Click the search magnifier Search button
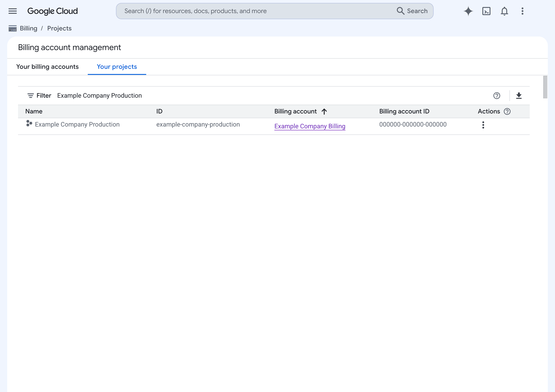 pyautogui.click(x=412, y=11)
